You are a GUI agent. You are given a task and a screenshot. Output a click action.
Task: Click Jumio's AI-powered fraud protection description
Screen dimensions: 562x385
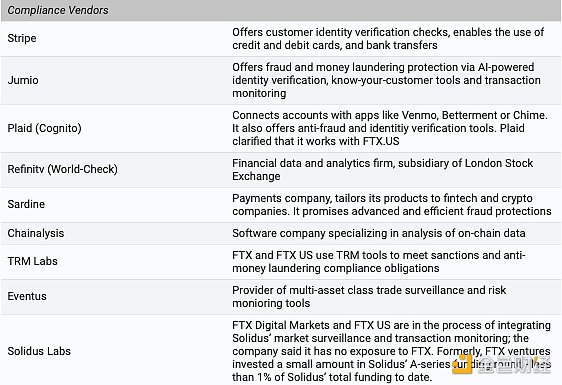(386, 80)
